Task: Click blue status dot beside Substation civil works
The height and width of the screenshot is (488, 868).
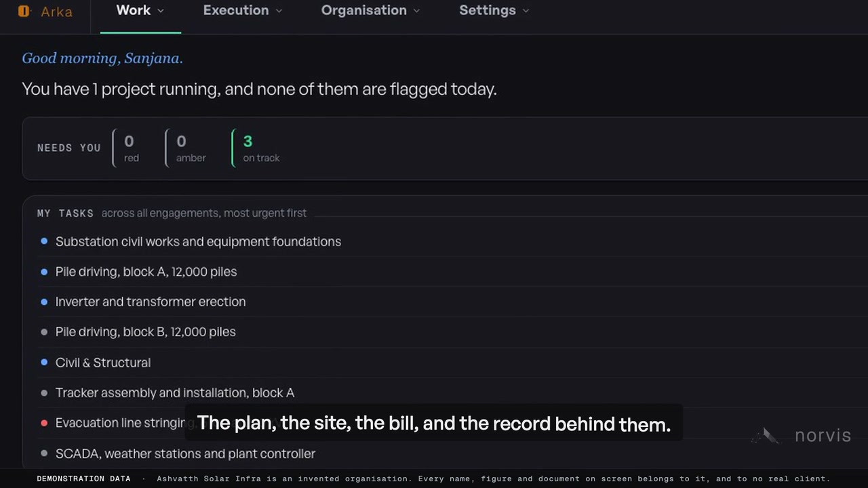Action: click(x=44, y=241)
